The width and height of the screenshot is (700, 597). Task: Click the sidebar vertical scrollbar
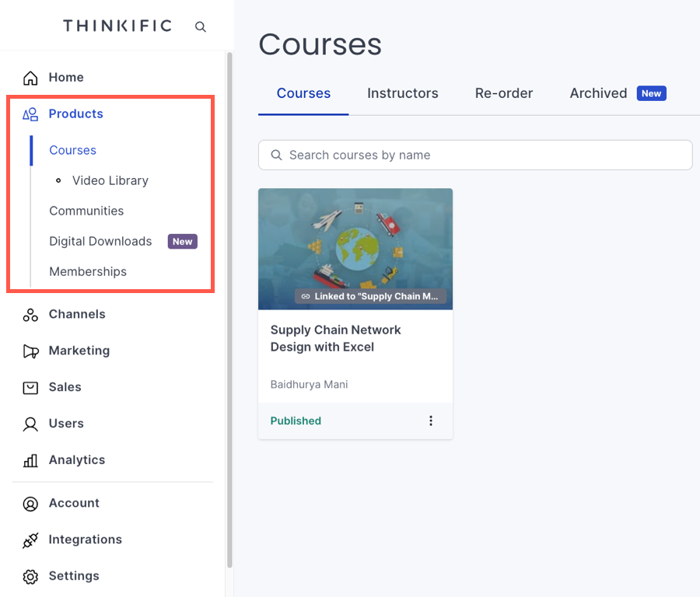click(x=229, y=311)
